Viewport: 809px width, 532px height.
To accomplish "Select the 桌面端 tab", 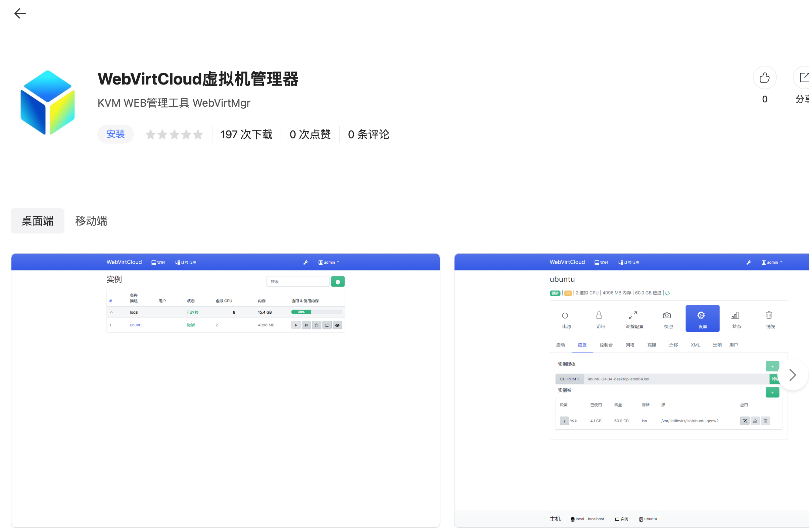I will tap(37, 221).
